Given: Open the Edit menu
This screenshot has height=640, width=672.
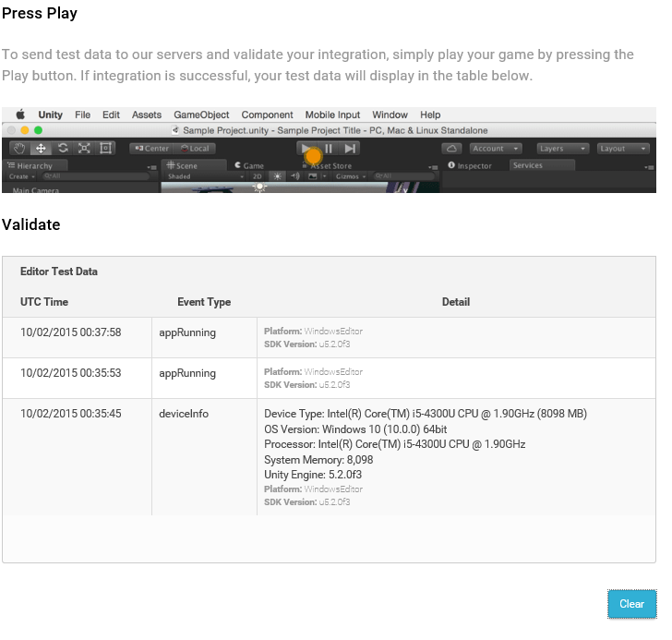Looking at the screenshot, I should pos(111,115).
